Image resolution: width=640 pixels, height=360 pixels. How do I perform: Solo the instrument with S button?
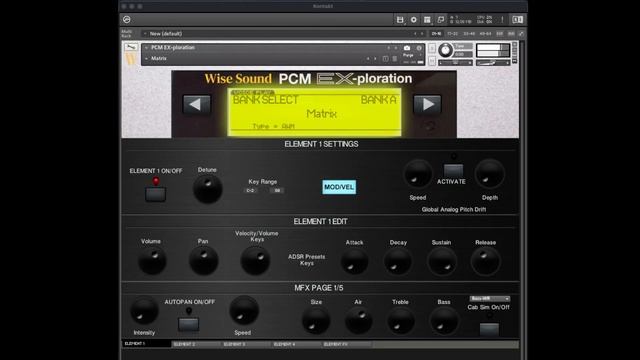(432, 48)
